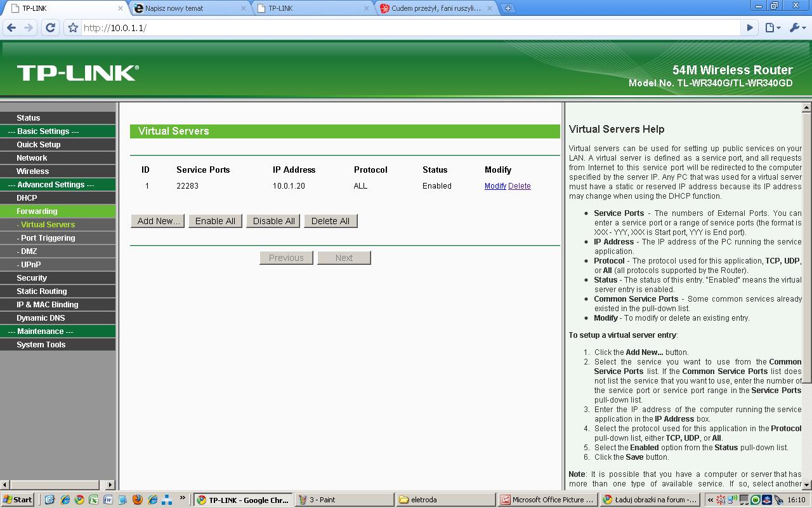Viewport: 812px width, 508px height.
Task: Open the Network menu item
Action: pos(58,157)
